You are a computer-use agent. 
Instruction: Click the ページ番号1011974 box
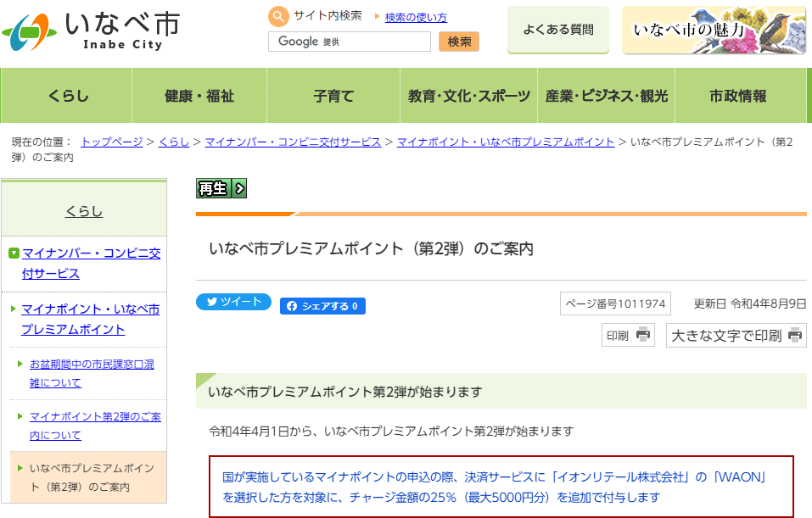[615, 304]
